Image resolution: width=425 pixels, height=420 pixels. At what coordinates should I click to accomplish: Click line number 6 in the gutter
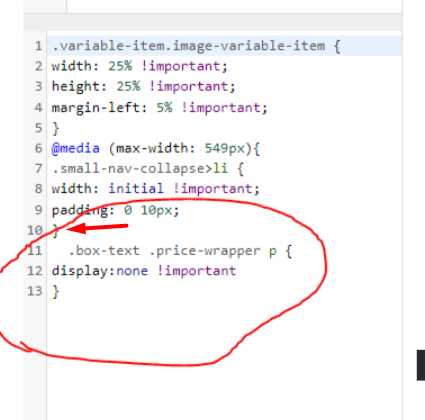tap(39, 148)
